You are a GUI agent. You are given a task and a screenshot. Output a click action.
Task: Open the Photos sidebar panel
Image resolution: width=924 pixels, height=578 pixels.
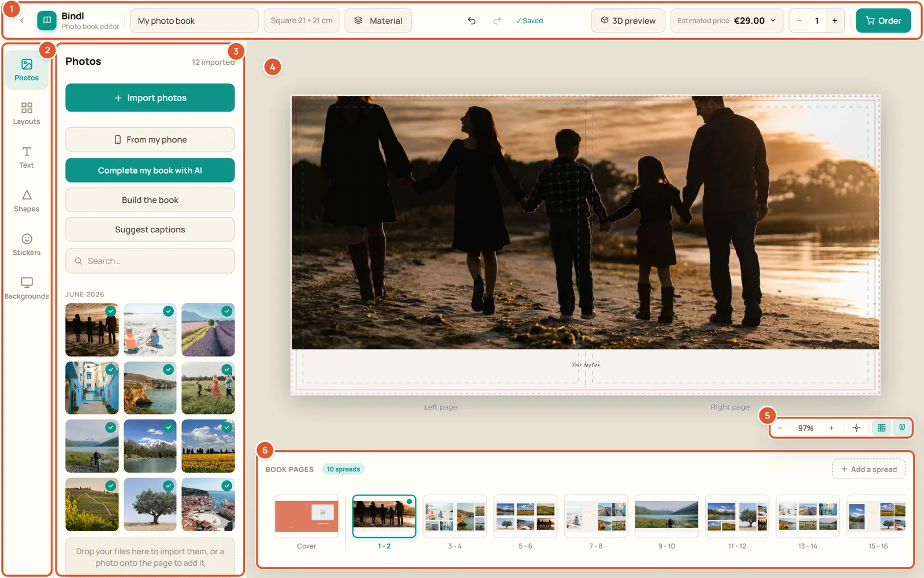pyautogui.click(x=27, y=70)
